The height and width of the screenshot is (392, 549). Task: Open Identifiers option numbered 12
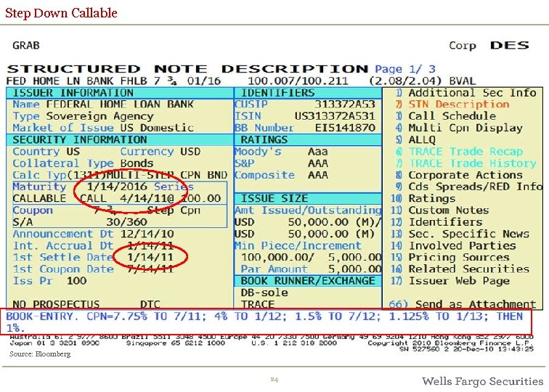(436, 222)
